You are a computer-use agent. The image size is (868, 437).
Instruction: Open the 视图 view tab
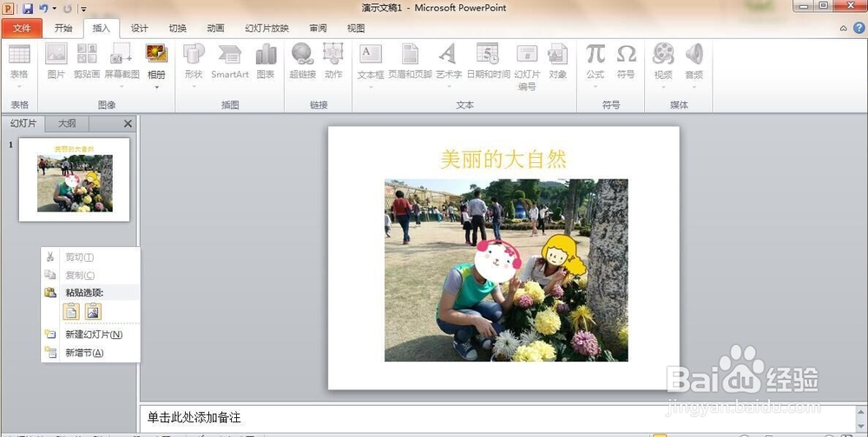click(356, 29)
